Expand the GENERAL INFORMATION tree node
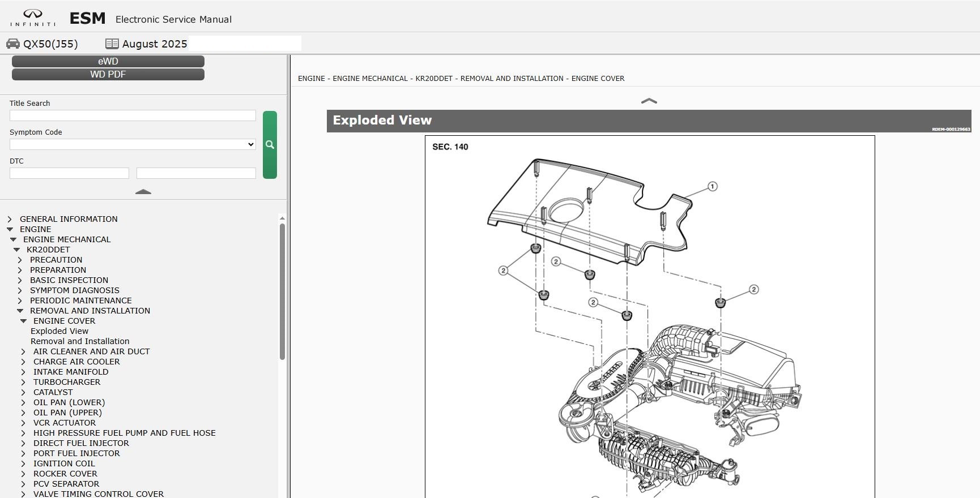The height and width of the screenshot is (498, 980). coord(10,219)
